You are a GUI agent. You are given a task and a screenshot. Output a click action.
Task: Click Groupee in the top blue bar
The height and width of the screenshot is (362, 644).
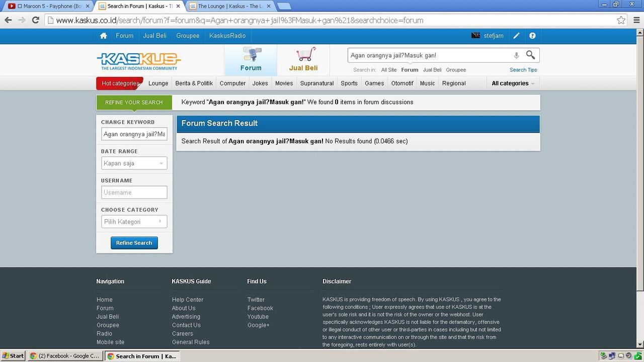click(x=188, y=36)
